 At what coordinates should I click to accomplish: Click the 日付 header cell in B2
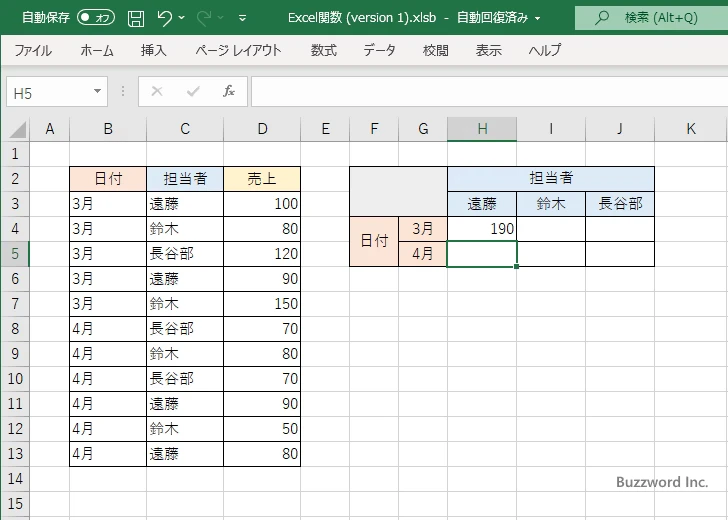click(x=108, y=179)
